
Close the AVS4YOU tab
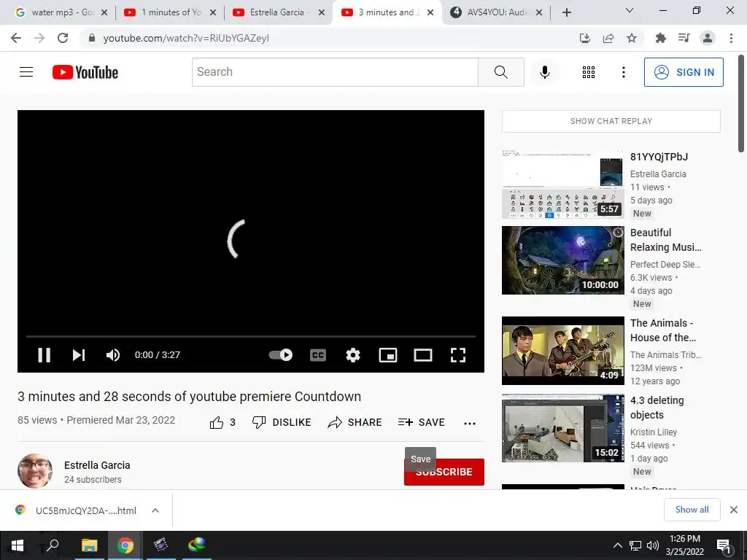(539, 12)
